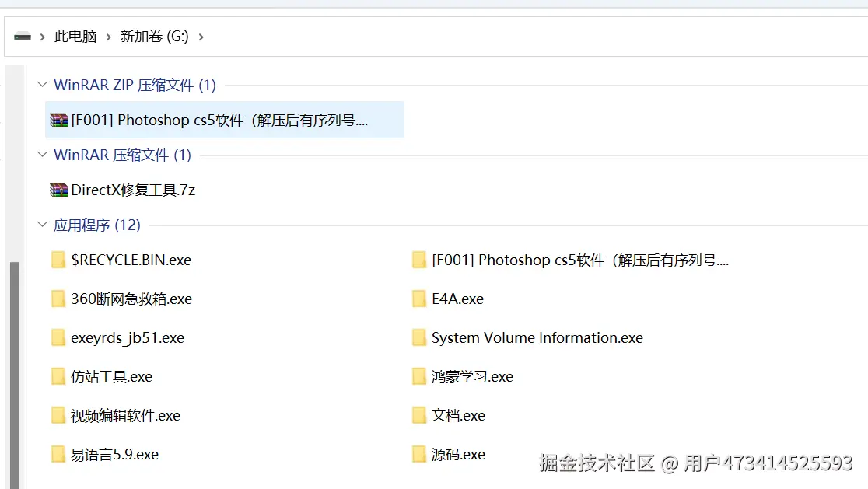Screen dimensions: 868x489
Task: Select file name 源码.exe
Action: pos(458,454)
